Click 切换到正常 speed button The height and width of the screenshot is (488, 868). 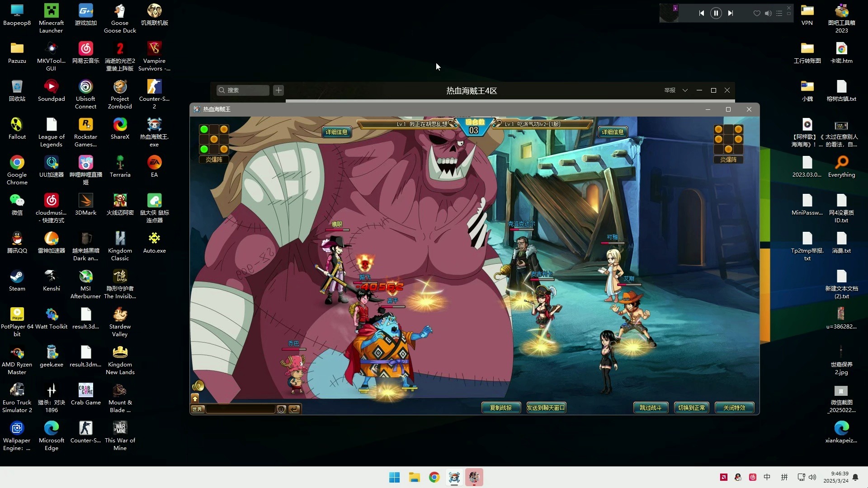(691, 408)
